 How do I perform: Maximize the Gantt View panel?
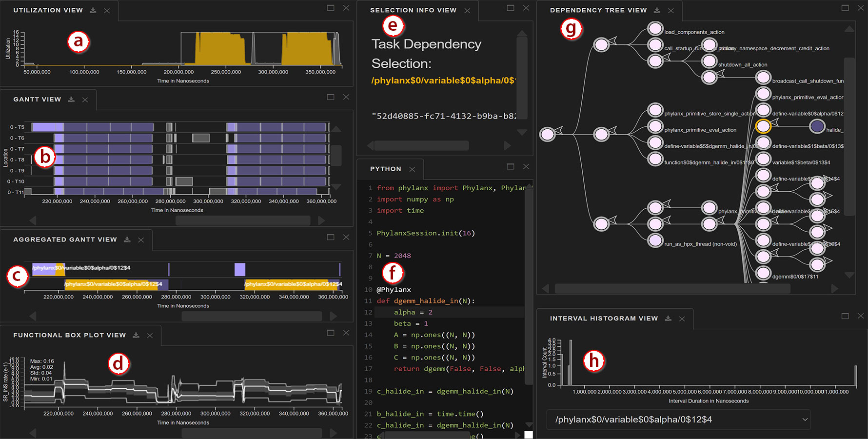(x=331, y=97)
